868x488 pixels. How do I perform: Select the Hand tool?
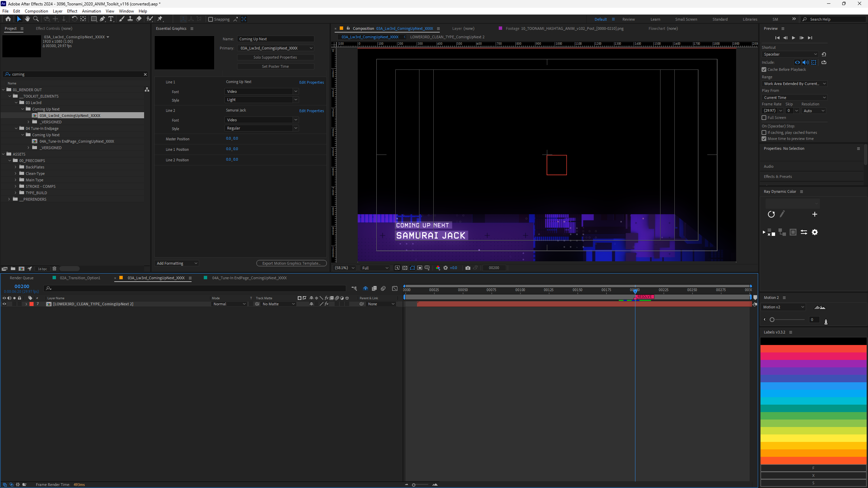pyautogui.click(x=27, y=19)
